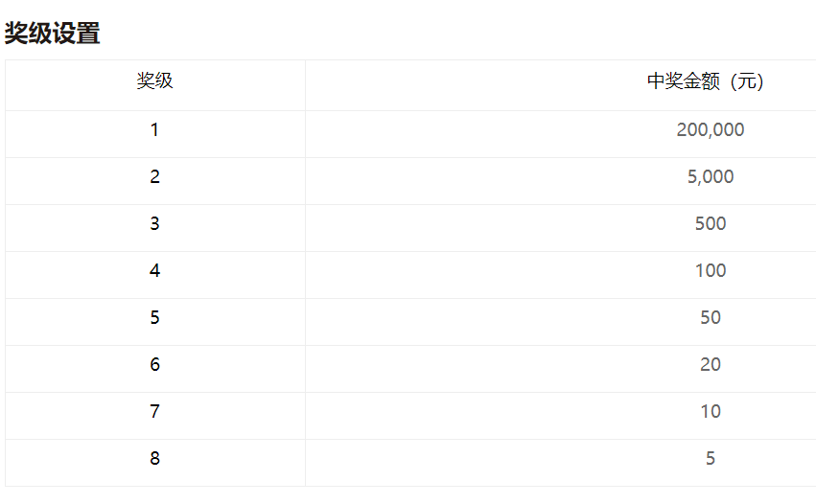The width and height of the screenshot is (816, 504).
Task: Click the 奖级设置 heading
Action: (52, 34)
